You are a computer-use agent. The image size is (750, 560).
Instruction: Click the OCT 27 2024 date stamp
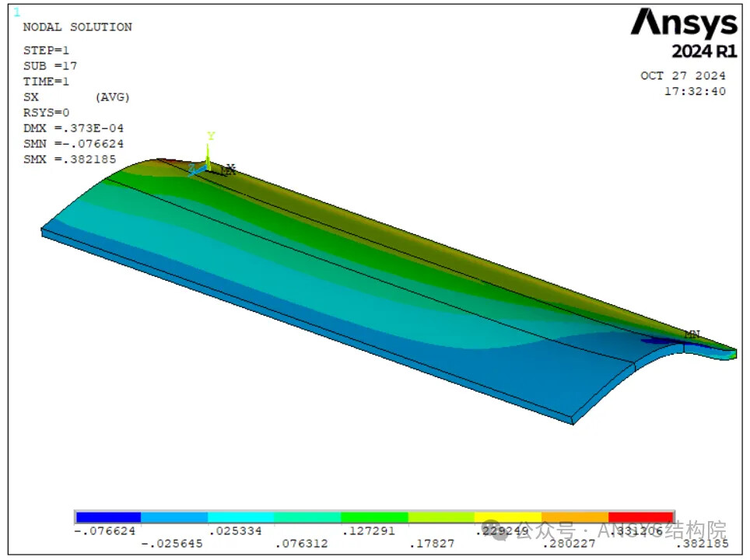[682, 76]
